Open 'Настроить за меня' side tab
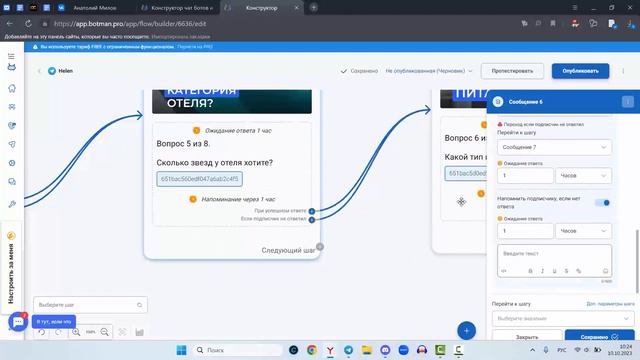 [x=11, y=267]
